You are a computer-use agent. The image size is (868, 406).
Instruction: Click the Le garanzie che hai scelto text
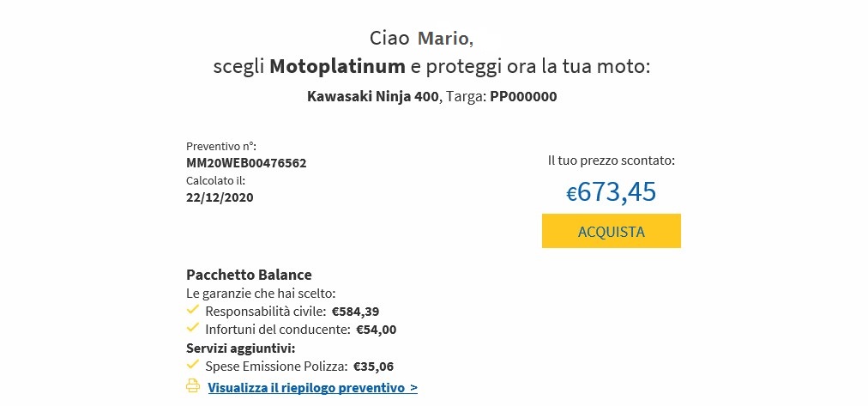262,293
